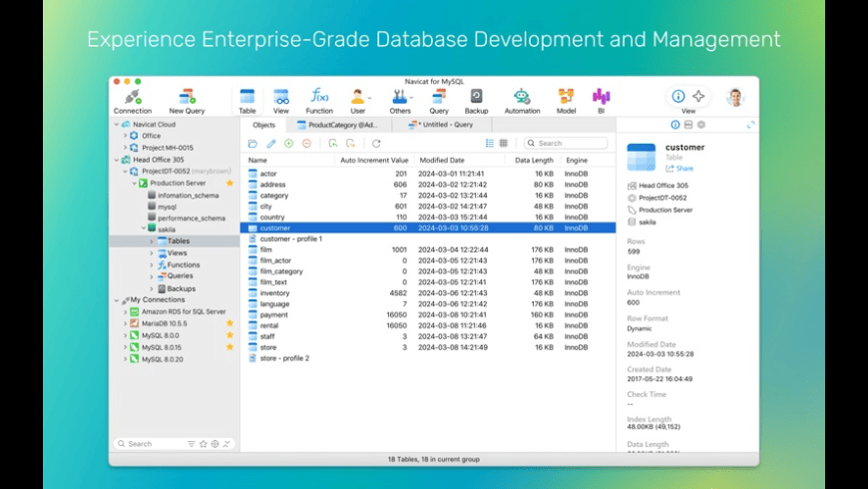Screen dimensions: 868x489
Task: Create a New Query from toolbar
Action: click(x=187, y=102)
